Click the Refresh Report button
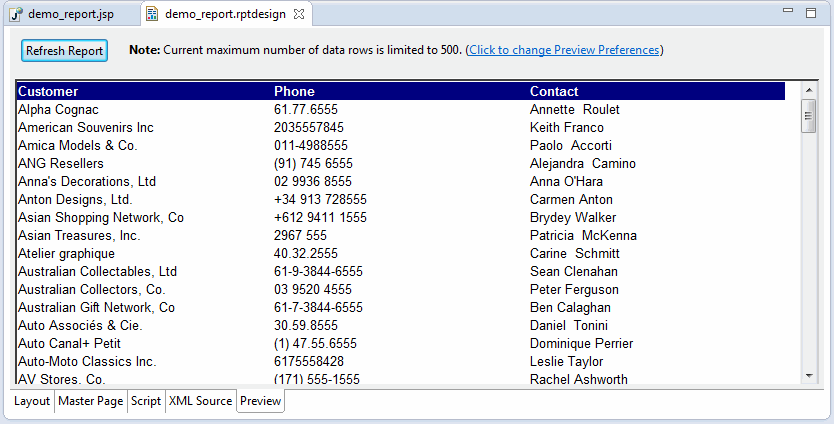Screen dimensions: 834x424 coord(64,51)
